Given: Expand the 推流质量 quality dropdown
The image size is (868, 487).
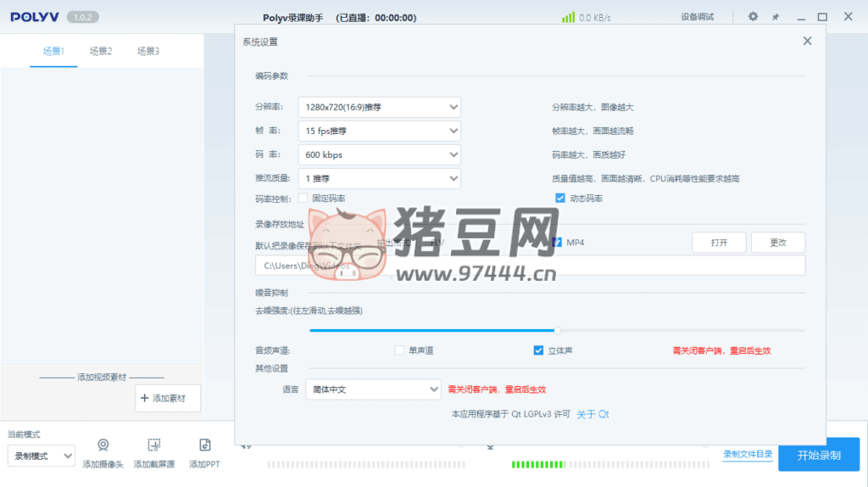Looking at the screenshot, I should [x=379, y=178].
